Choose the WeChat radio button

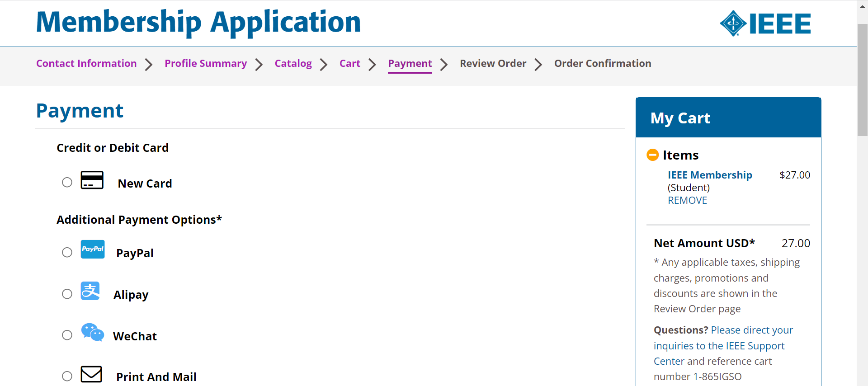(67, 335)
